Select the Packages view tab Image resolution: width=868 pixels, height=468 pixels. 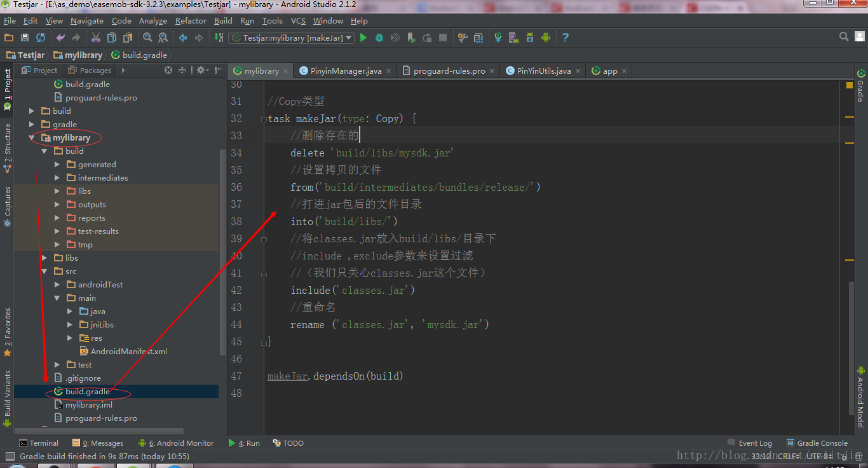pos(90,70)
